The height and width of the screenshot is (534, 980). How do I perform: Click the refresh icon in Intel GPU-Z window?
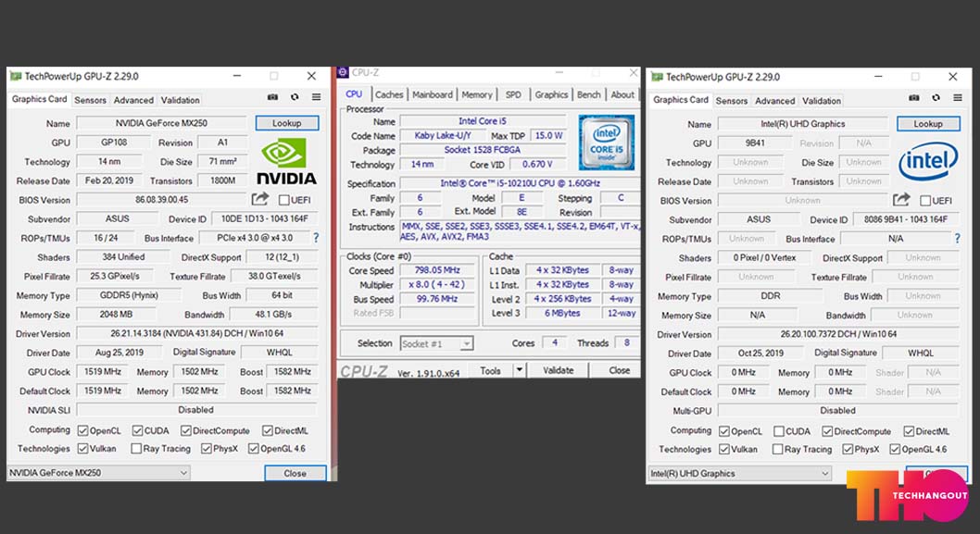(936, 98)
